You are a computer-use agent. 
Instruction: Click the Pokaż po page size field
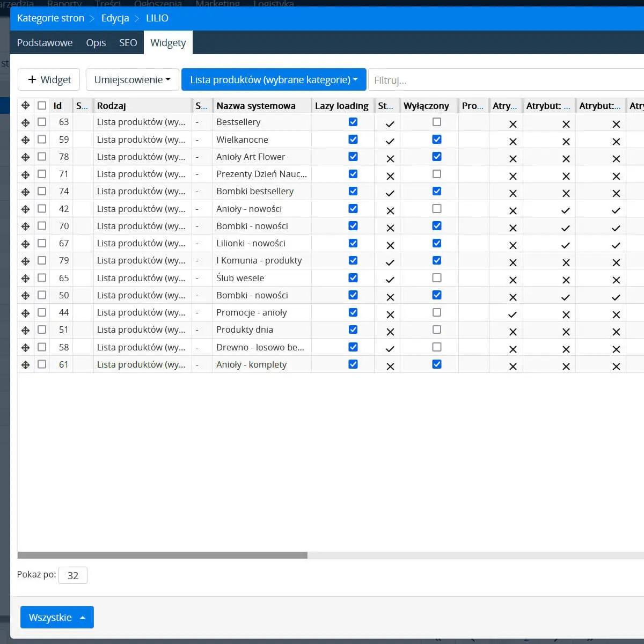click(73, 575)
